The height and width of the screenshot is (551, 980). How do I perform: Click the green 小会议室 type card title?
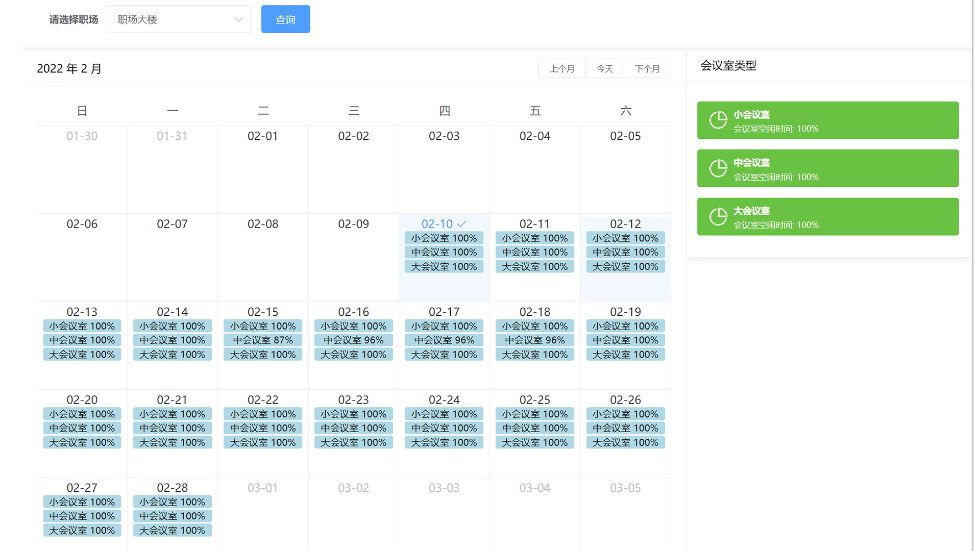(751, 115)
